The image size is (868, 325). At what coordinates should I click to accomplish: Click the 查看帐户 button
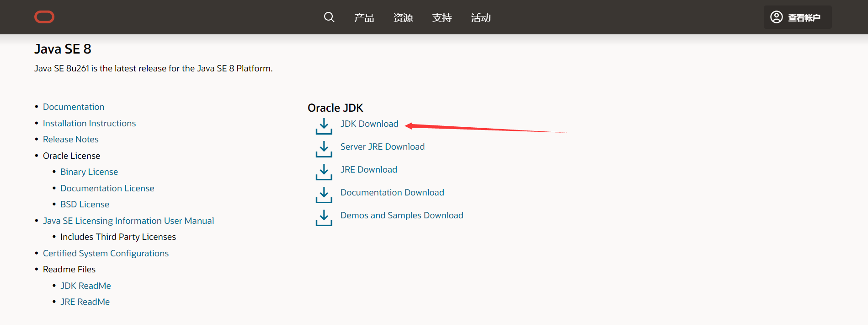pyautogui.click(x=798, y=17)
